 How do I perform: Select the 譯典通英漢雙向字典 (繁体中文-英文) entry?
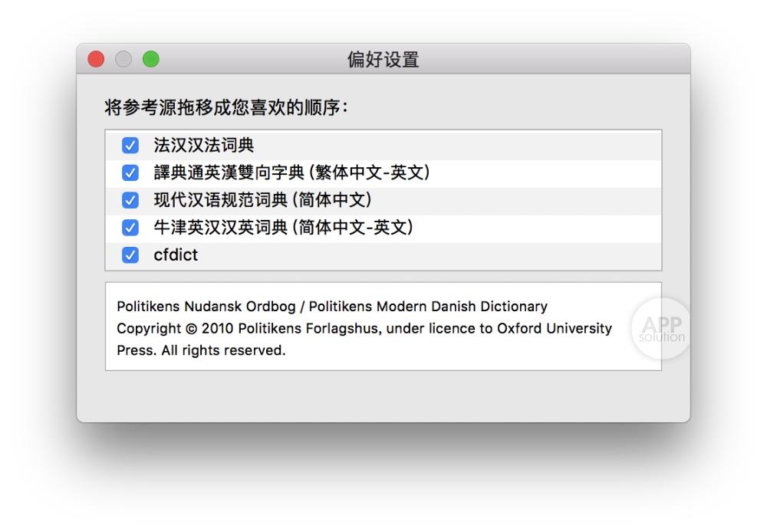click(x=291, y=172)
